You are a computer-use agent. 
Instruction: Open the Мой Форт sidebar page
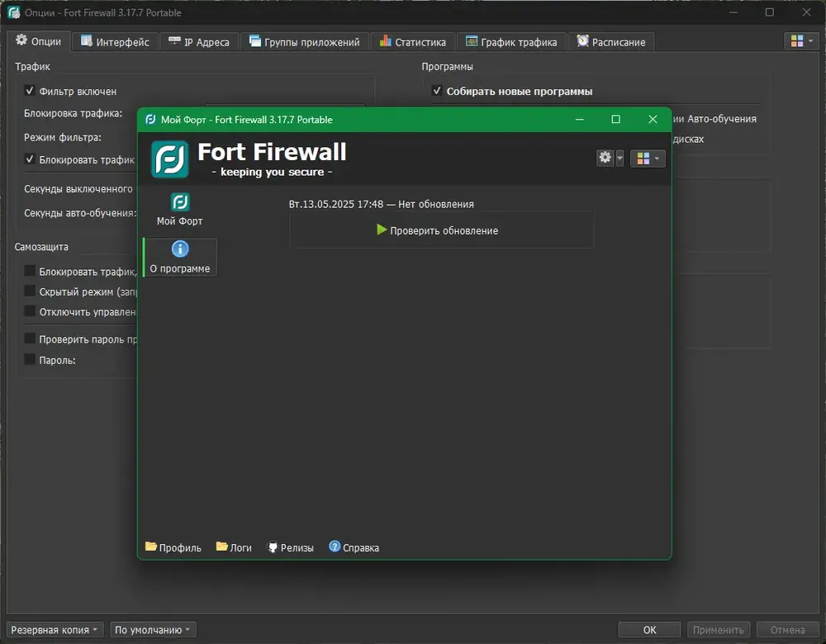click(179, 210)
